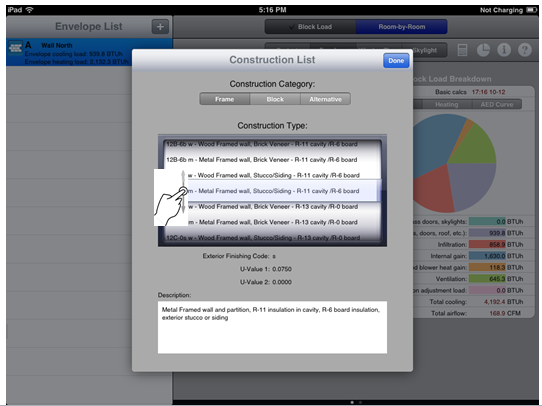
Task: Switch to Room-by-Room mode
Action: coord(402,27)
